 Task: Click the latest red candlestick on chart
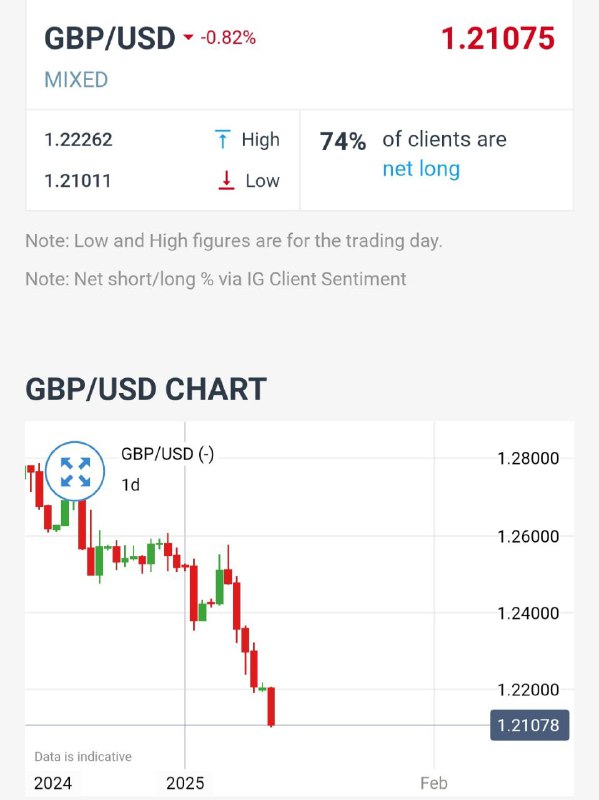pos(271,707)
